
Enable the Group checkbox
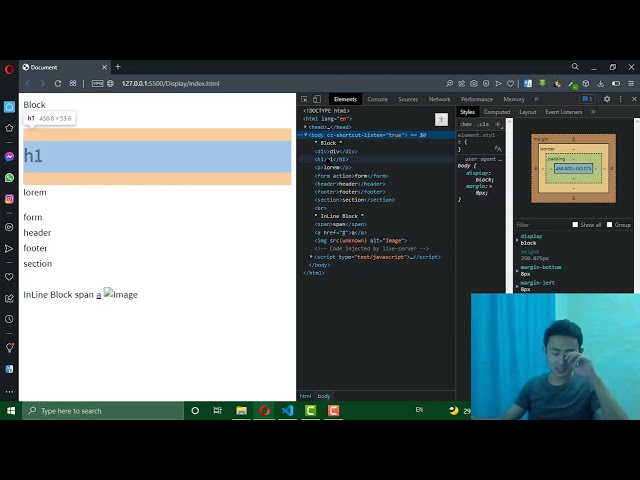609,224
